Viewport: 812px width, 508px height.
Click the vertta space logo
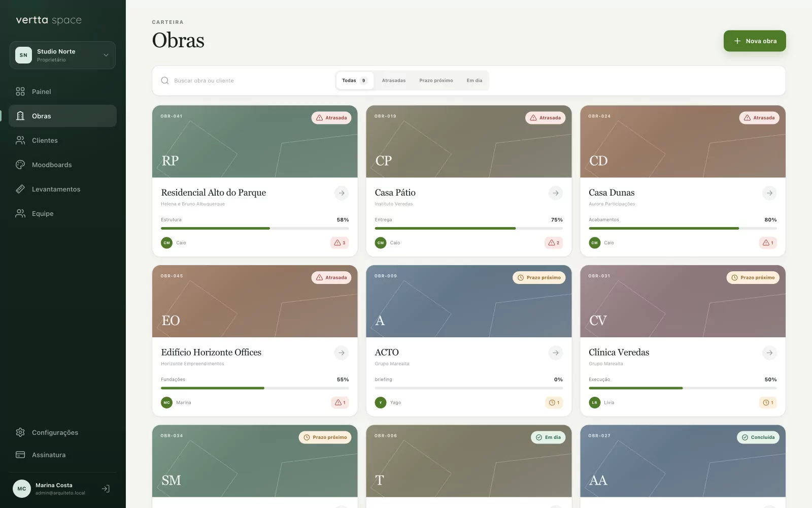pos(49,20)
